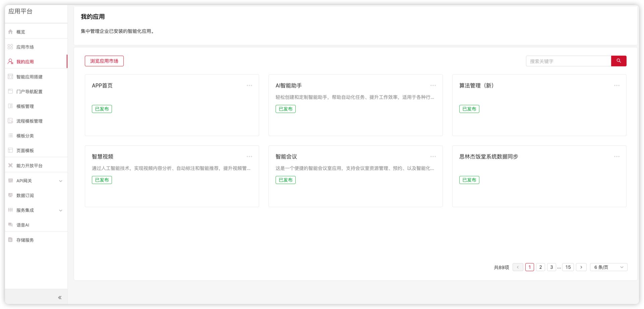
Task: Go to next page with right arrow
Action: (x=581, y=267)
